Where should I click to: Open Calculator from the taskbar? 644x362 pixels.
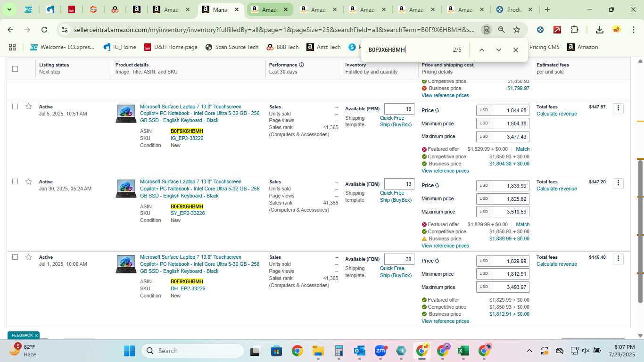(339, 351)
